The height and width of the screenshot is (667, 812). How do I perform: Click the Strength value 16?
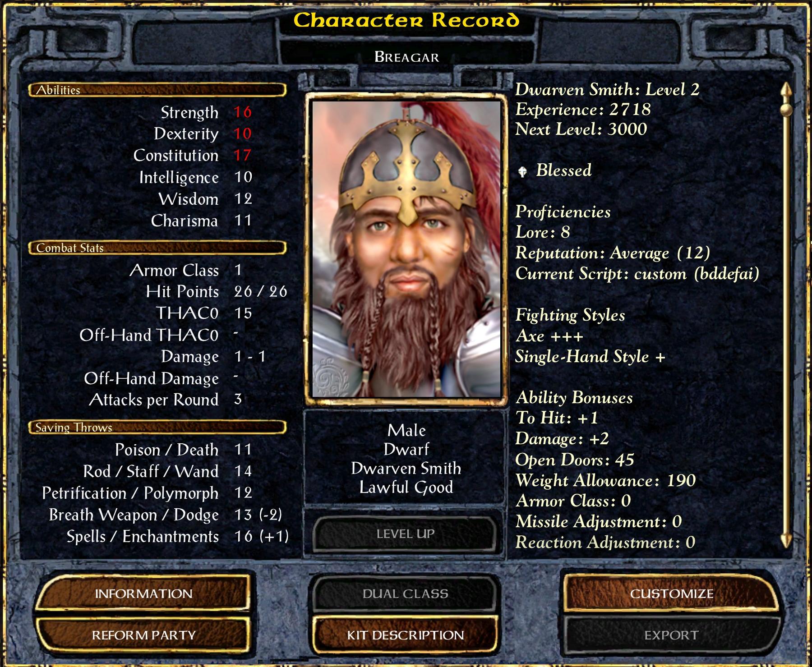pyautogui.click(x=243, y=112)
